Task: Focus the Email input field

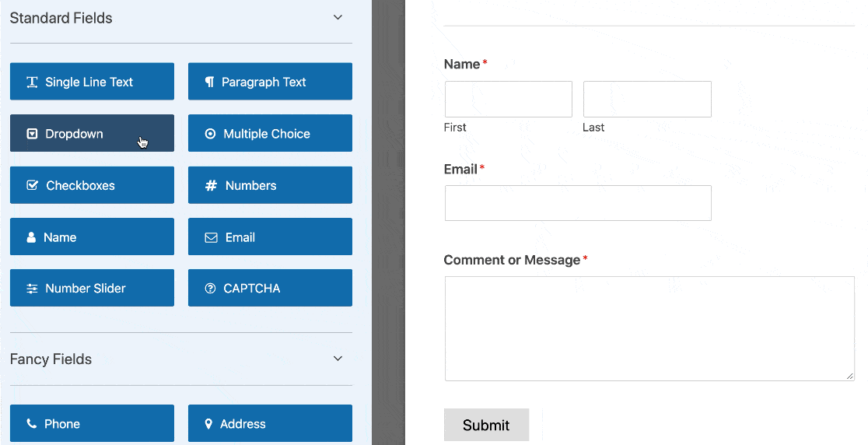Action: click(578, 203)
